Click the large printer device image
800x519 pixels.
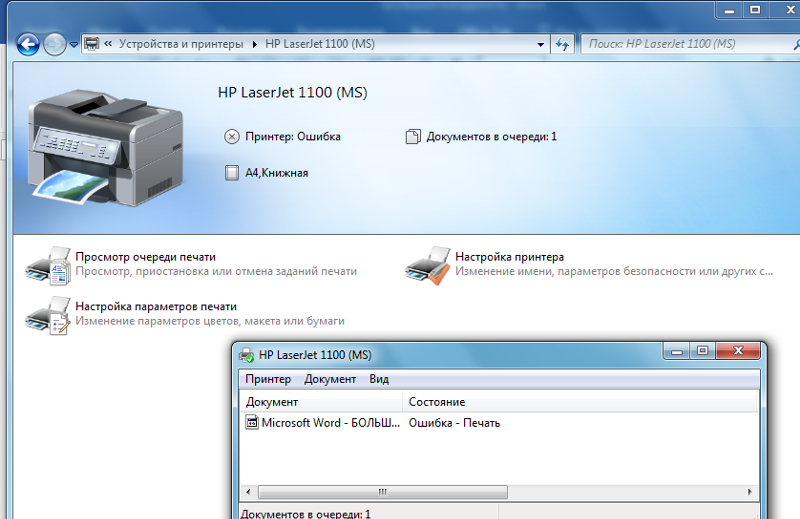106,147
